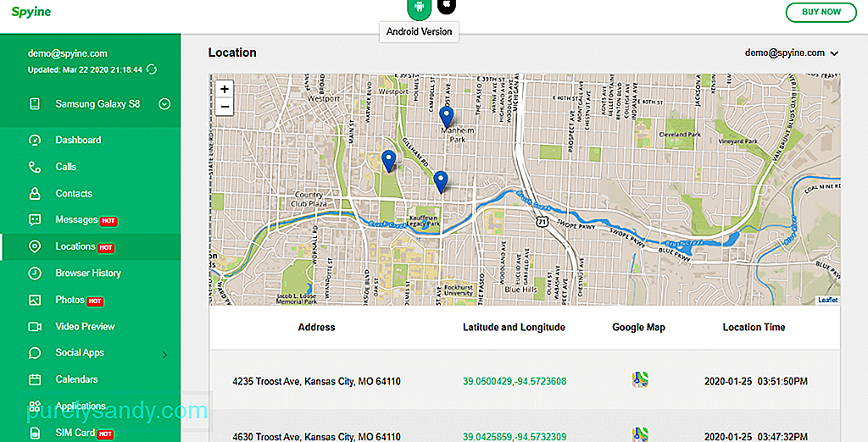
Task: Switch to the Apple iOS version icon
Action: [447, 7]
